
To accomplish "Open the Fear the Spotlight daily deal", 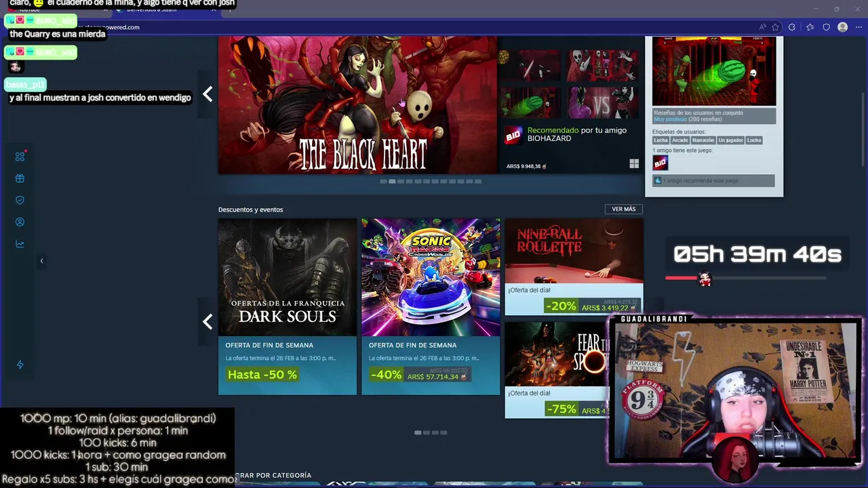I will (557, 370).
